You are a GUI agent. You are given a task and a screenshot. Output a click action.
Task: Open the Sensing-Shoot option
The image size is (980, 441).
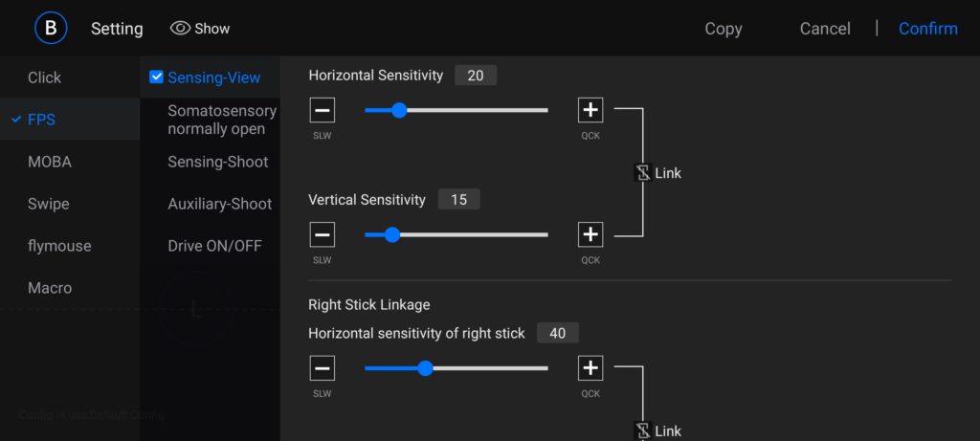click(218, 162)
